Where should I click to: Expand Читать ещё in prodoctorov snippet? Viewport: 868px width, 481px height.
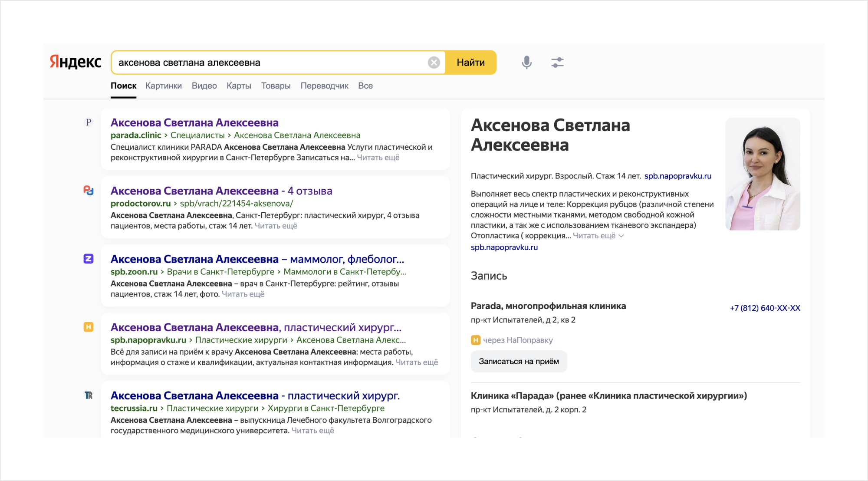276,225
